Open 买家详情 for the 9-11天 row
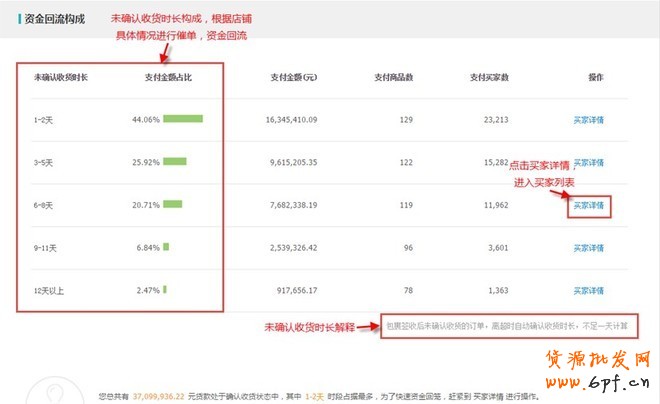This screenshot has height=404, width=660. pyautogui.click(x=588, y=247)
